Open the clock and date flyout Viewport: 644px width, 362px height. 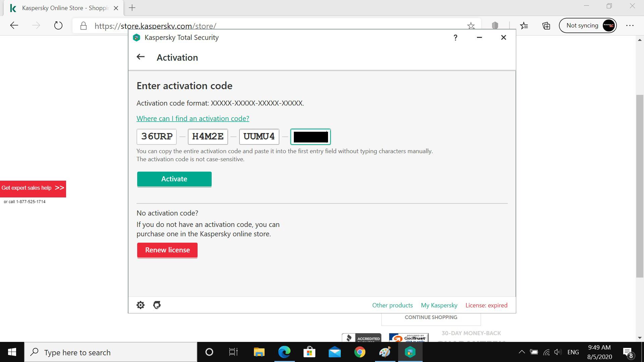(x=600, y=352)
